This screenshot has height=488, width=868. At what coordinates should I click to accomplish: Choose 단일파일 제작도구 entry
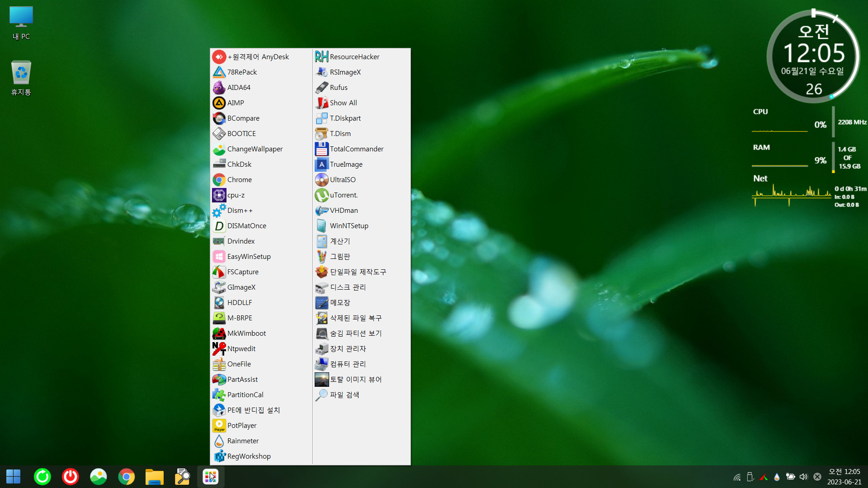click(x=362, y=272)
